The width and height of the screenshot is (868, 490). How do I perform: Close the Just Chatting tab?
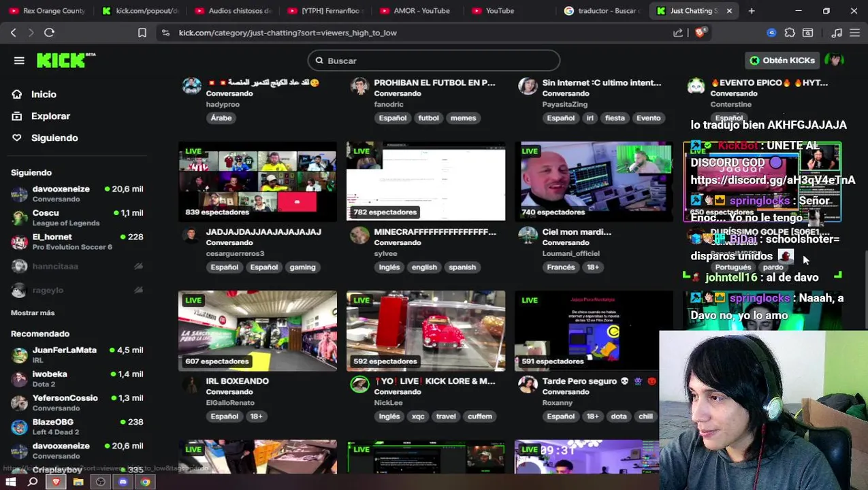(x=729, y=11)
